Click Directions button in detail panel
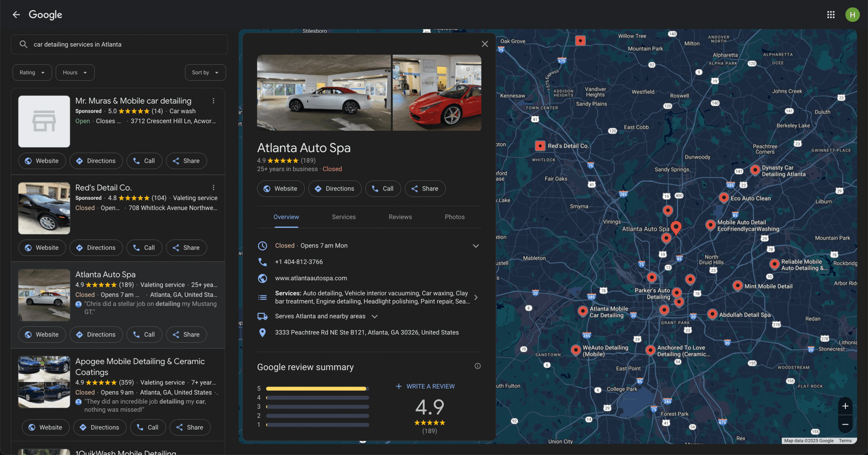The width and height of the screenshot is (868, 455). [x=335, y=188]
